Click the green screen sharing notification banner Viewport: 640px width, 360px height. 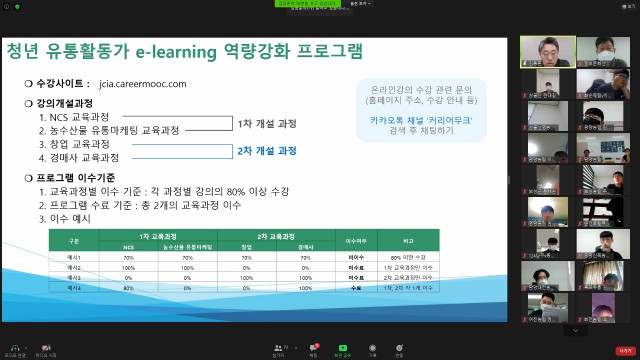point(308,3)
